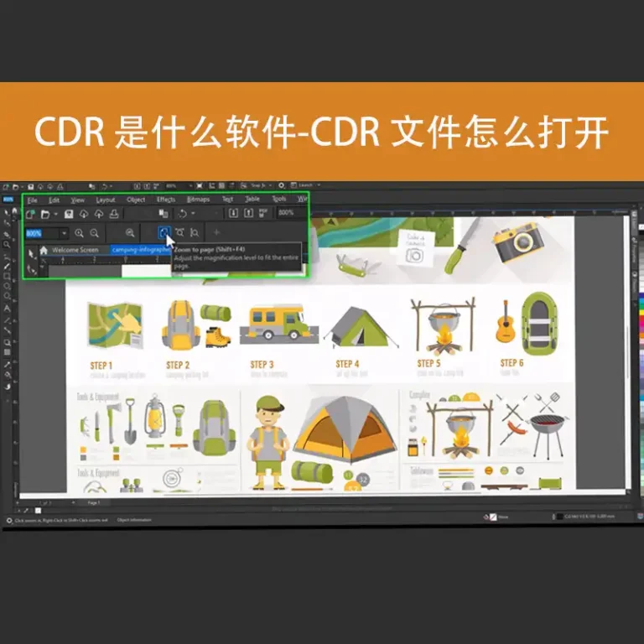
Task: Click the vertical scrollbar beside canvas
Action: pos(626,353)
